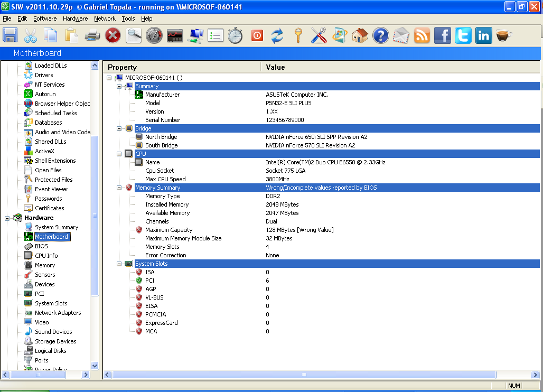Open the Facebook toolbar icon
The height and width of the screenshot is (392, 543).
(x=443, y=35)
